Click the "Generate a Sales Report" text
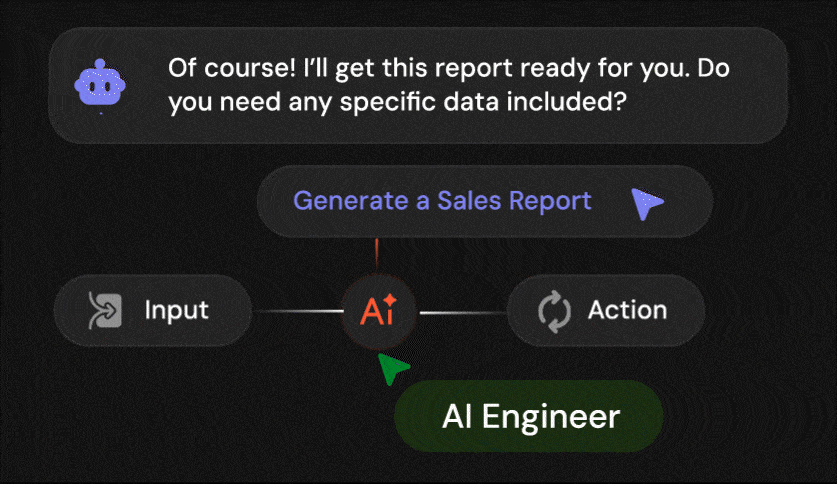Viewport: 837px width, 484px height. (x=442, y=201)
